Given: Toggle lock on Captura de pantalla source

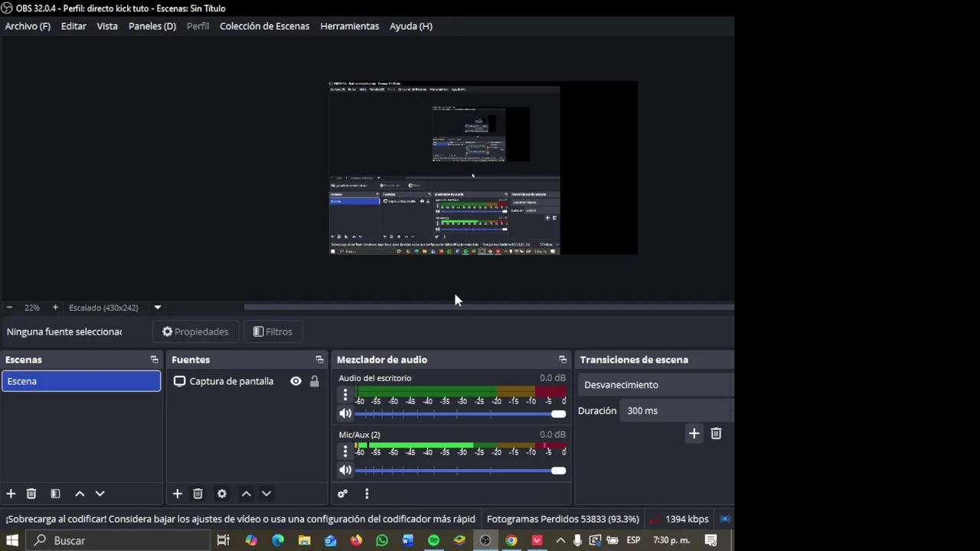Looking at the screenshot, I should click(314, 381).
